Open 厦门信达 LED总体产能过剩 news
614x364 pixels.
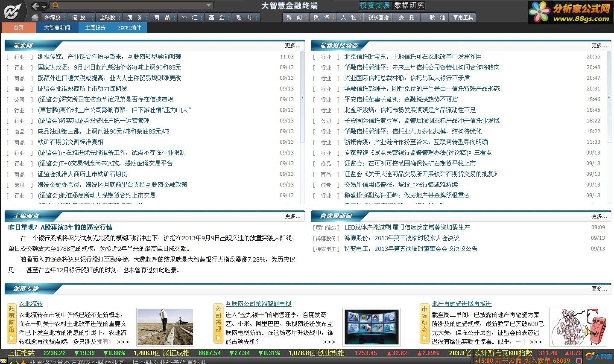click(407, 227)
